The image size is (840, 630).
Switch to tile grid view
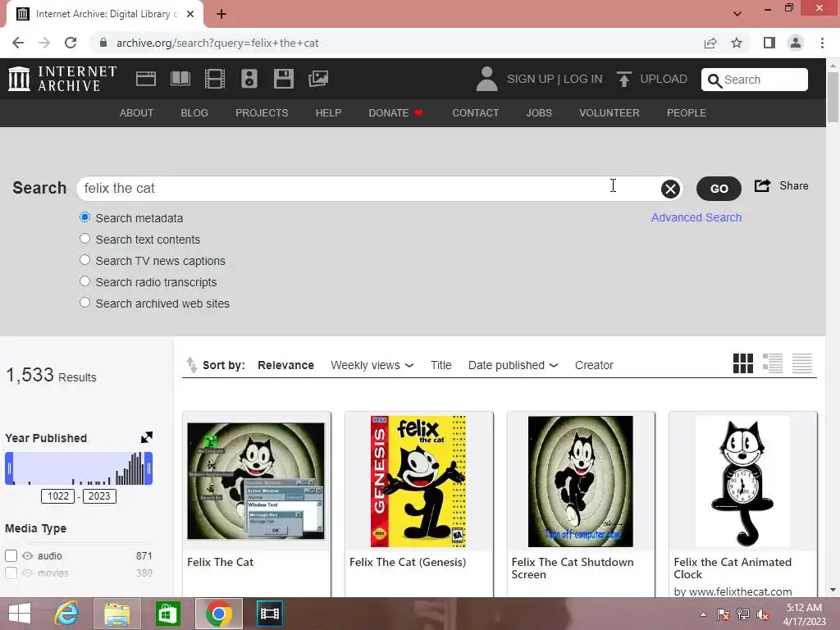[x=743, y=363]
